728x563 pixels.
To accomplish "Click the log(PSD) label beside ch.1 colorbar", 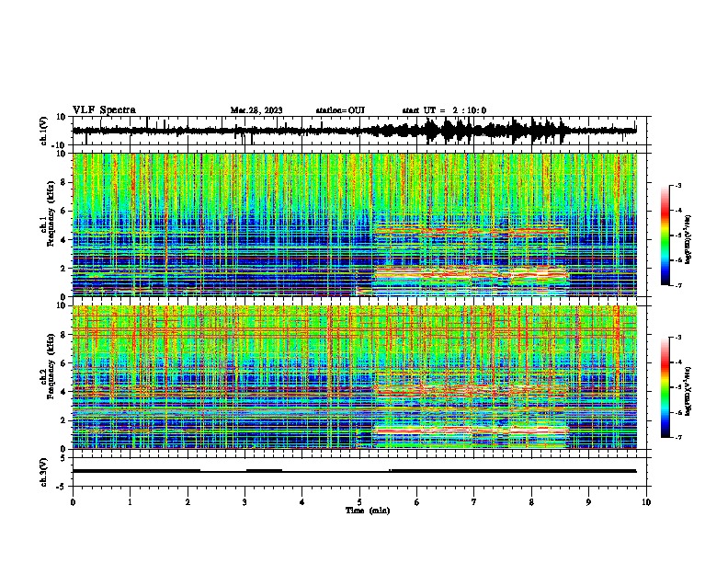I will click(x=688, y=240).
